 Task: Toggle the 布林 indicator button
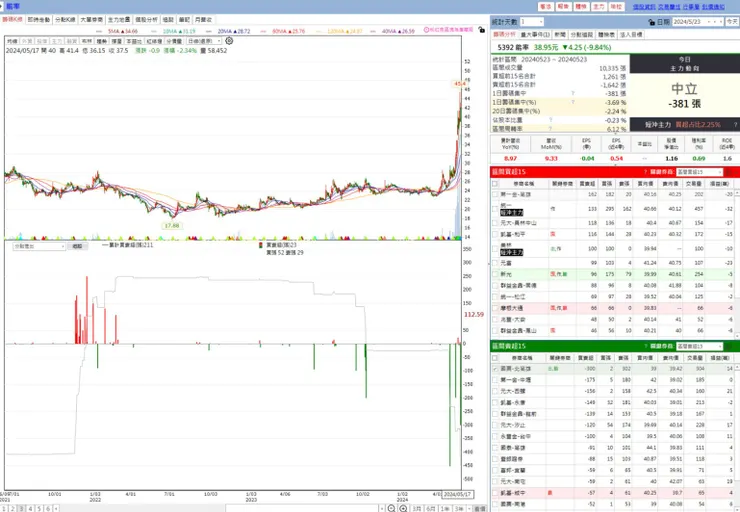tap(87, 42)
